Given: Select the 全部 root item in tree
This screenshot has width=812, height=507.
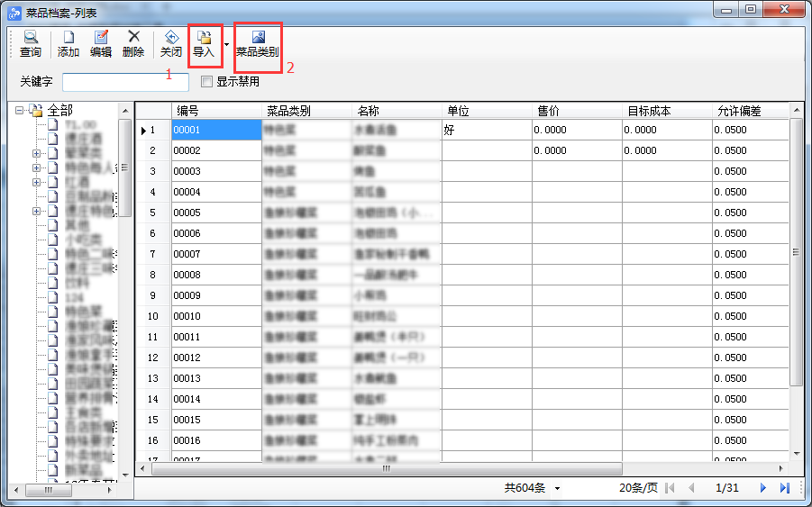Looking at the screenshot, I should click(x=60, y=110).
